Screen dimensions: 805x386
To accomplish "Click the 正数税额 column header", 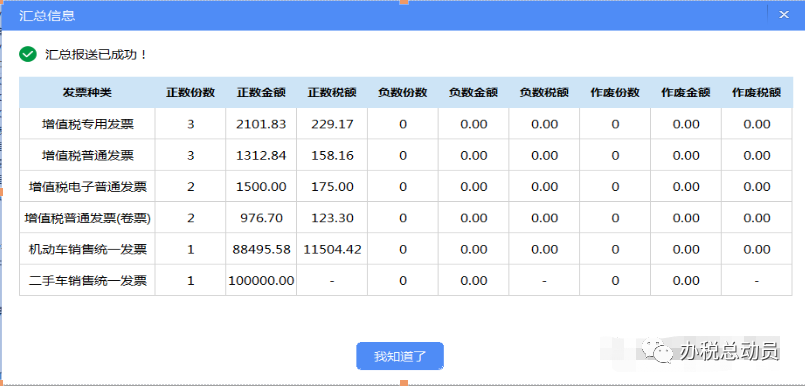I will (332, 93).
